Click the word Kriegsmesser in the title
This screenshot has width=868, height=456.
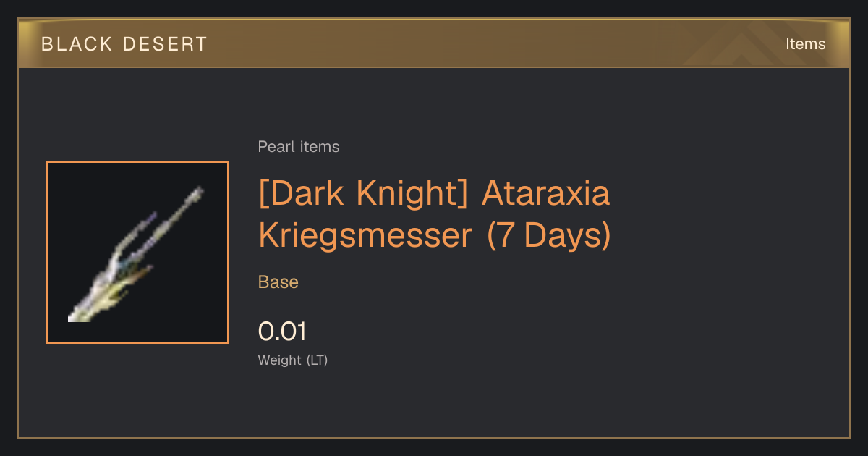point(365,237)
